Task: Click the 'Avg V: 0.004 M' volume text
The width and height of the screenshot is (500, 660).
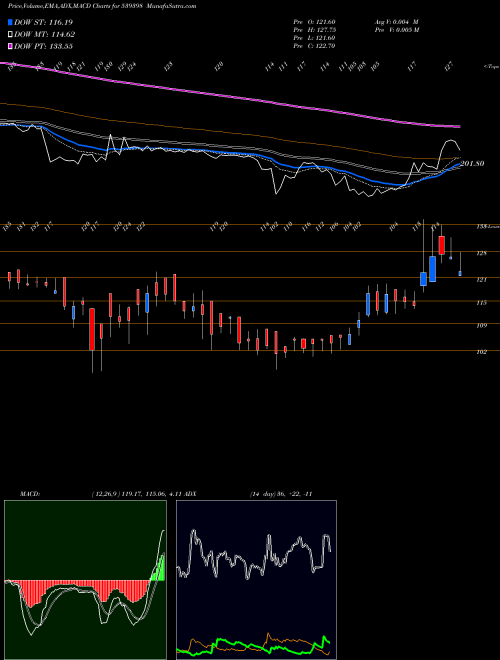Action: [396, 22]
